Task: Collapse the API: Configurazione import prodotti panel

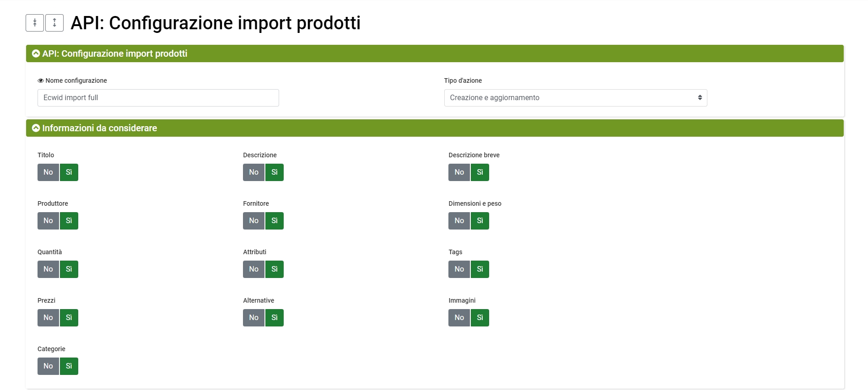Action: click(x=36, y=53)
